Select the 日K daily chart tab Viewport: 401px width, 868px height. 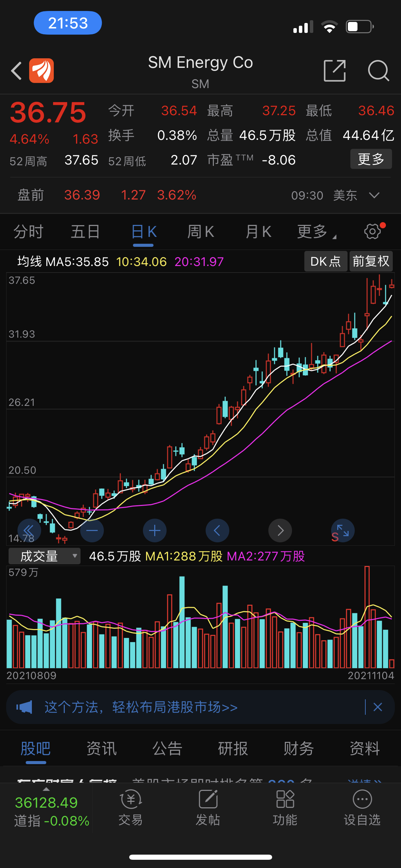pyautogui.click(x=144, y=232)
